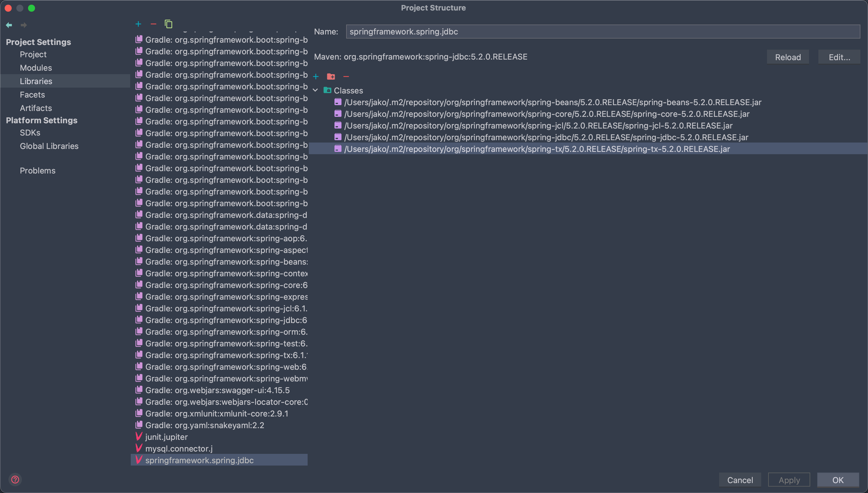Open Modules in Project Settings
Screen dimensions: 868x493
[36, 68]
